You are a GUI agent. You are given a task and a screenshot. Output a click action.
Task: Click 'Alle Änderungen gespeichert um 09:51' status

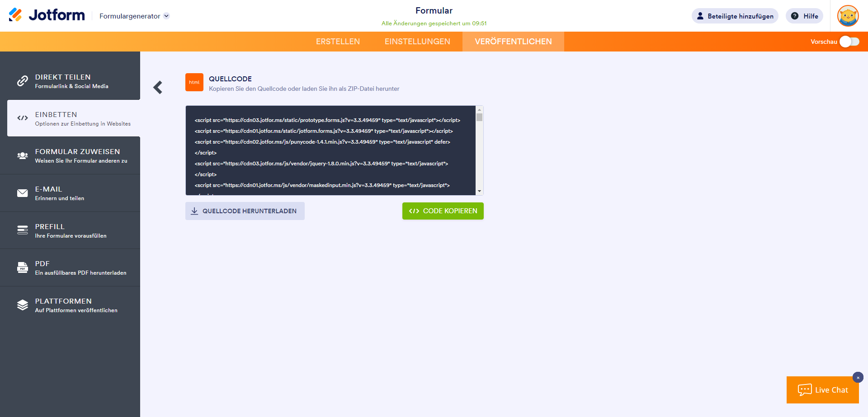(x=434, y=23)
